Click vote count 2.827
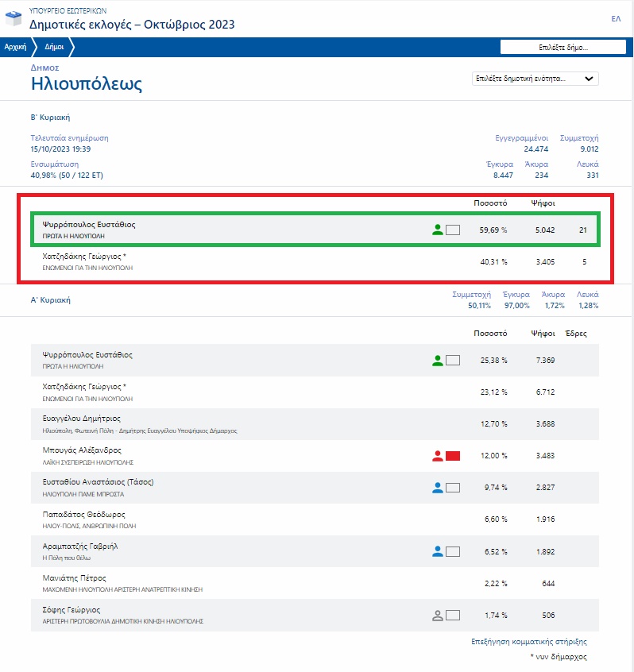The image size is (634, 672). 545,487
